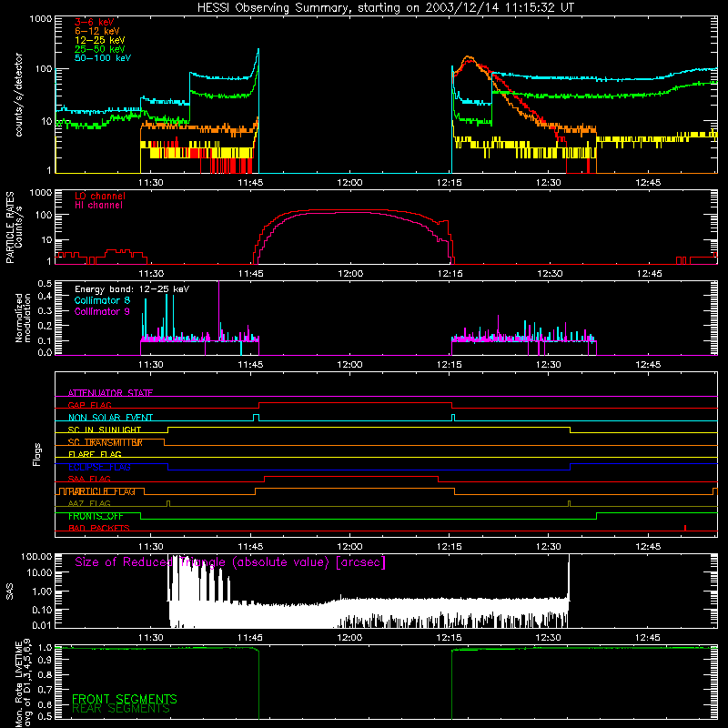Click the HESSI Observing Summary title text
The height and width of the screenshot is (728, 728).
click(x=386, y=7)
